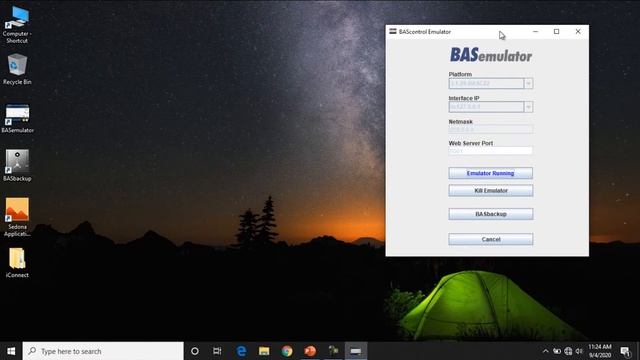Select the Sedona Application desktop shortcut

coord(17,217)
